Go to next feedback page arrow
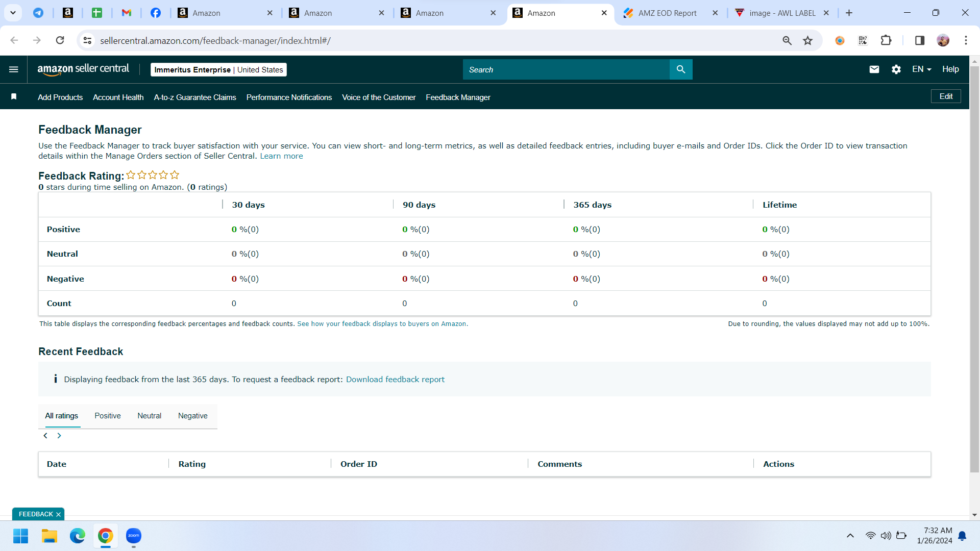The width and height of the screenshot is (980, 551). point(59,436)
